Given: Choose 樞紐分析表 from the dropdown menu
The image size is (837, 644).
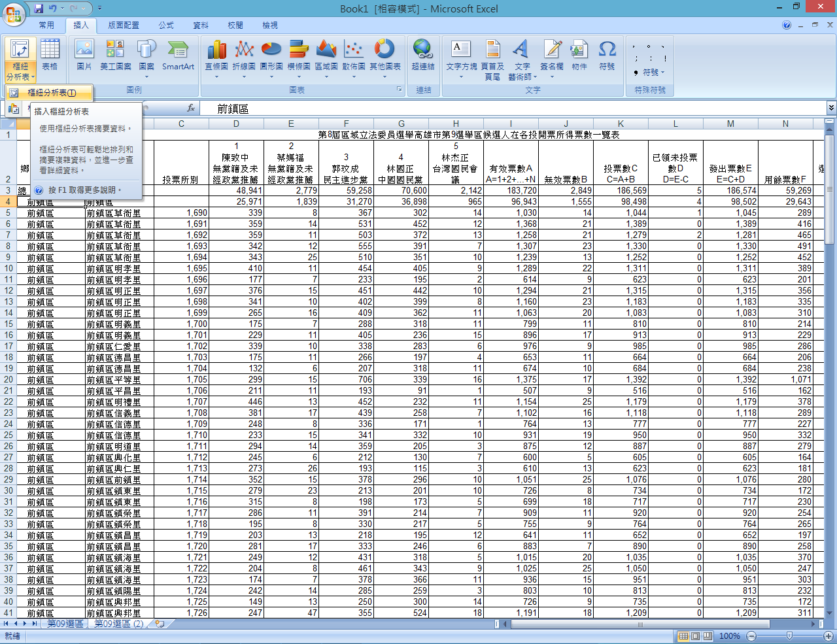Looking at the screenshot, I should pos(51,93).
